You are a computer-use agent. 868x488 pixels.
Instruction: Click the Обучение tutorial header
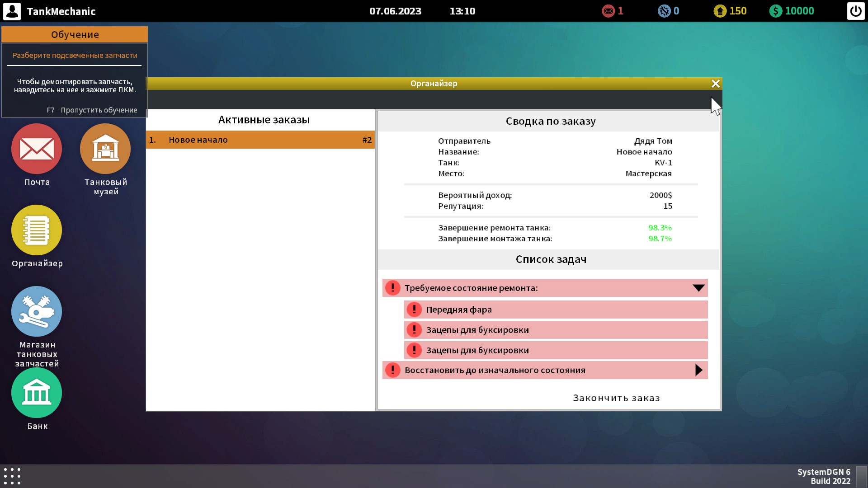click(x=75, y=34)
